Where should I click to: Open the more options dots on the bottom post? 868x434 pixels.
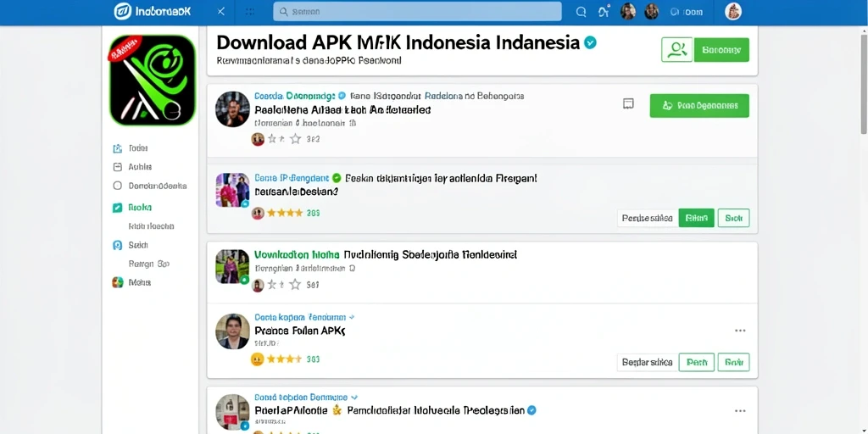point(740,411)
